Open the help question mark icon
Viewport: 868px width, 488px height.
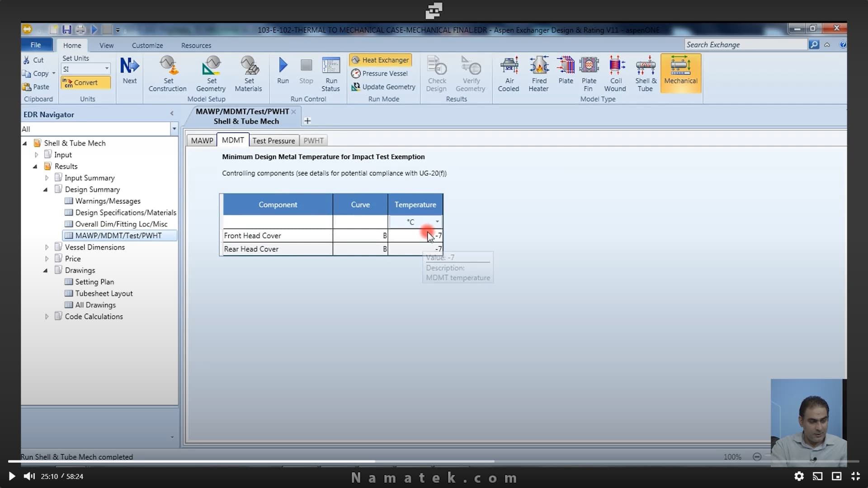843,44
